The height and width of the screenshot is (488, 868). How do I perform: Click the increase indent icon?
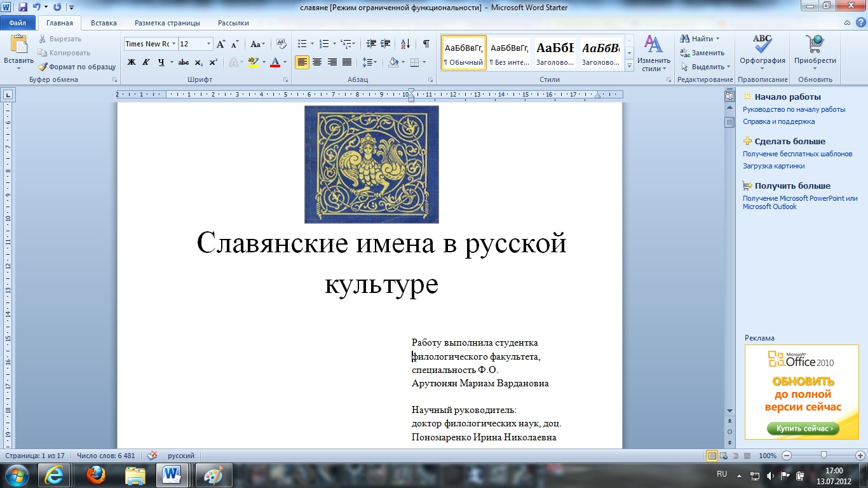[385, 44]
